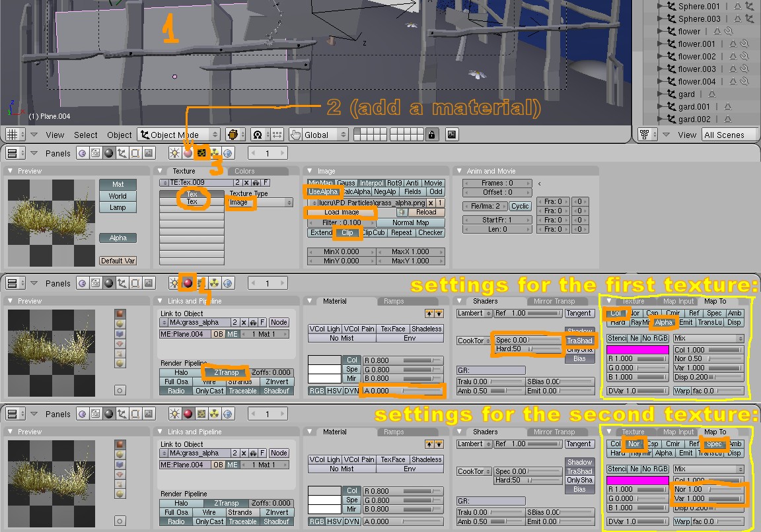The height and width of the screenshot is (532, 761).
Task: Open the Global orientation dropdown
Action: [x=324, y=135]
